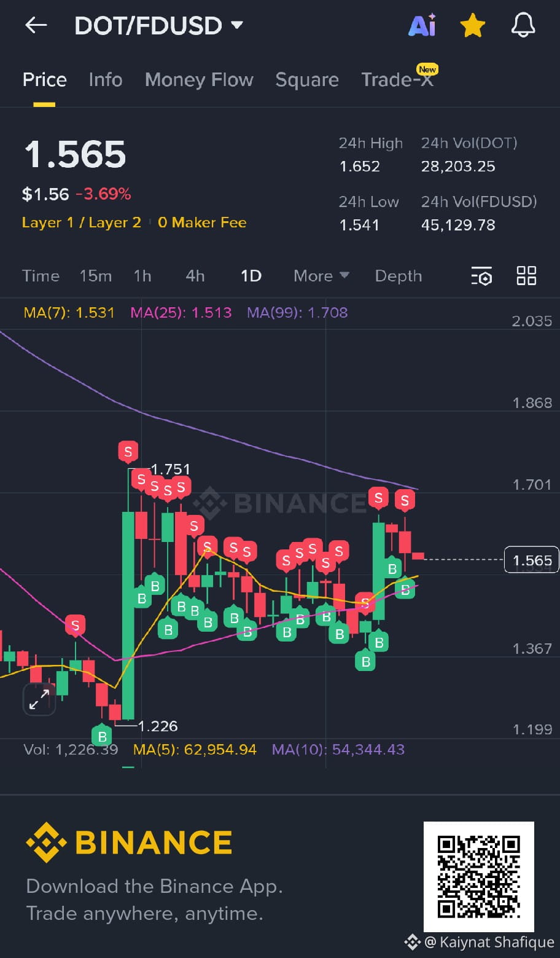Image resolution: width=560 pixels, height=958 pixels.
Task: Tap the large 1.565 last price
Action: (75, 154)
